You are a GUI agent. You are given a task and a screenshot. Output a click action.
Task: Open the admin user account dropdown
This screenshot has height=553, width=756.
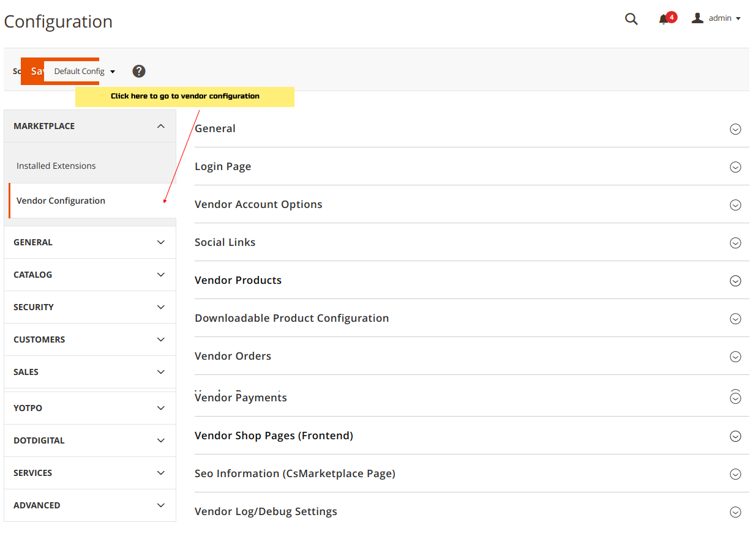[x=716, y=18]
